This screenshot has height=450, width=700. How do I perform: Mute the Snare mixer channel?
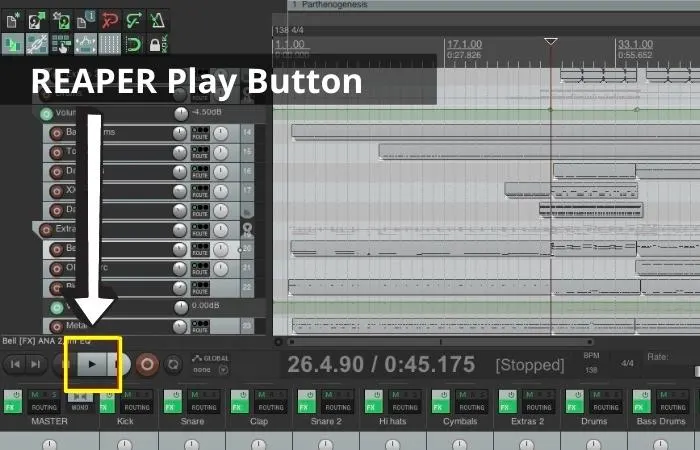[x=195, y=395]
